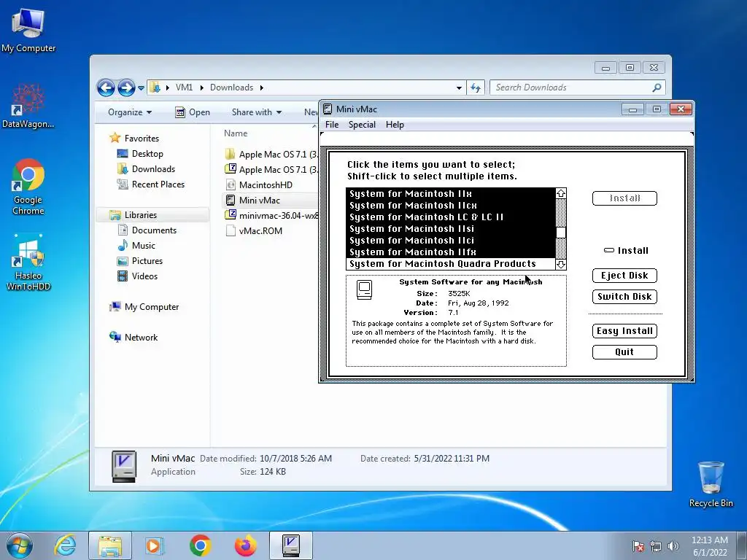Select System for Macintosh IIfx
747x560 pixels.
point(451,252)
